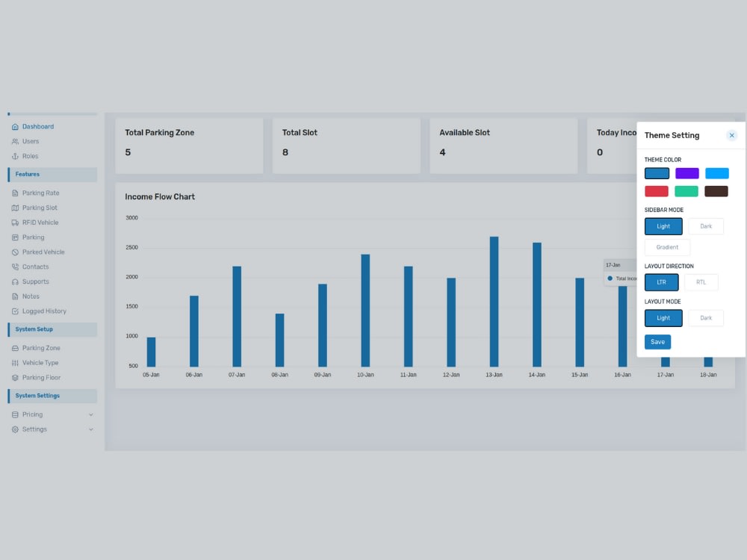Image resolution: width=747 pixels, height=560 pixels.
Task: Click the Users people icon
Action: [x=15, y=141]
